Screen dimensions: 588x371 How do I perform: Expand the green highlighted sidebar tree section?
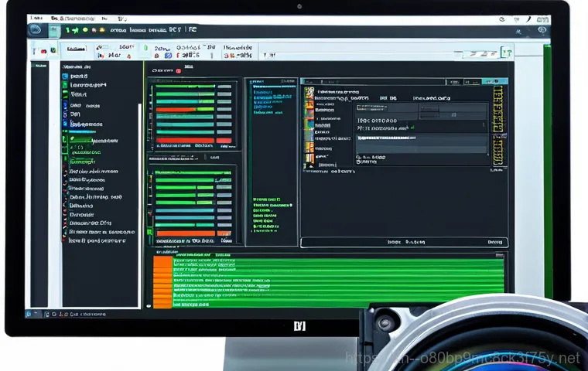[68, 141]
